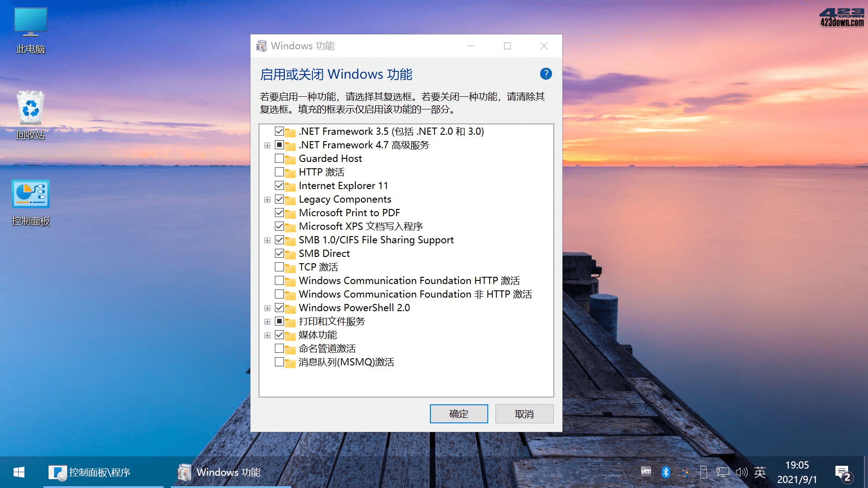Enable the TCP 激活 checkbox
The width and height of the screenshot is (868, 488).
click(x=280, y=267)
